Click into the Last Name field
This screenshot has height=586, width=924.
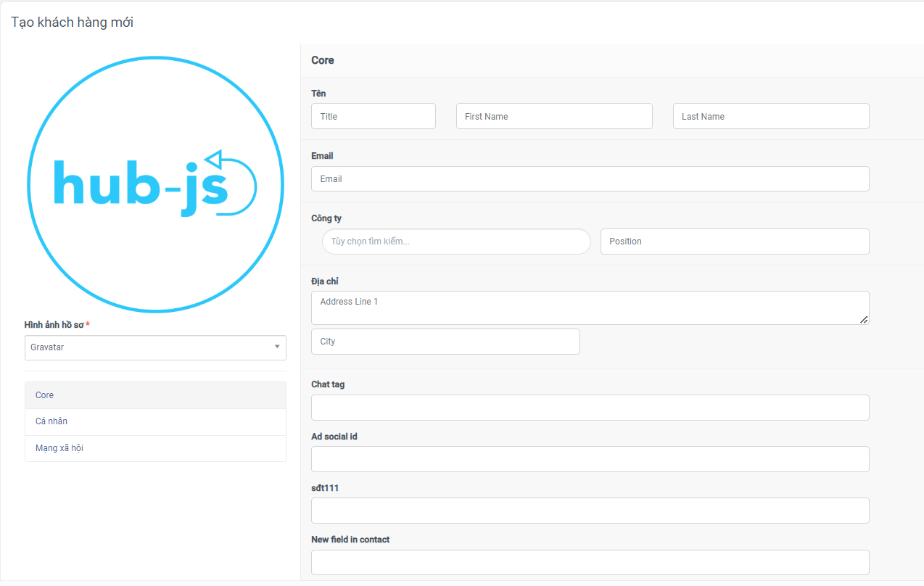click(770, 116)
